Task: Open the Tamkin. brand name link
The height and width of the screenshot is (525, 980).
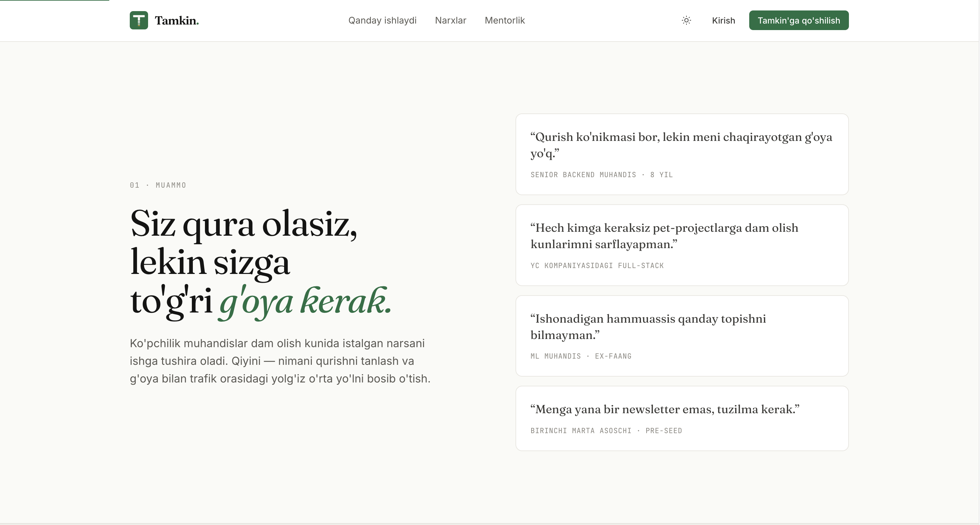Action: tap(177, 20)
